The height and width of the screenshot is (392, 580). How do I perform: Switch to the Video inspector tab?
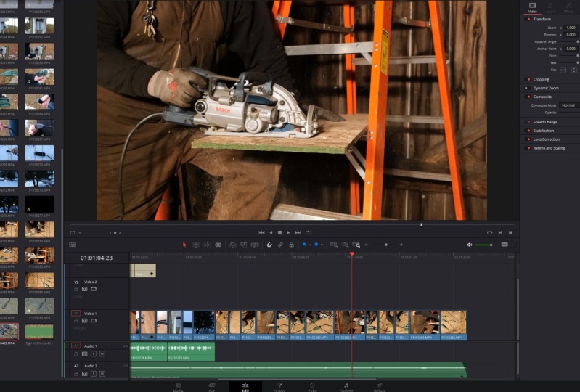pos(532,7)
